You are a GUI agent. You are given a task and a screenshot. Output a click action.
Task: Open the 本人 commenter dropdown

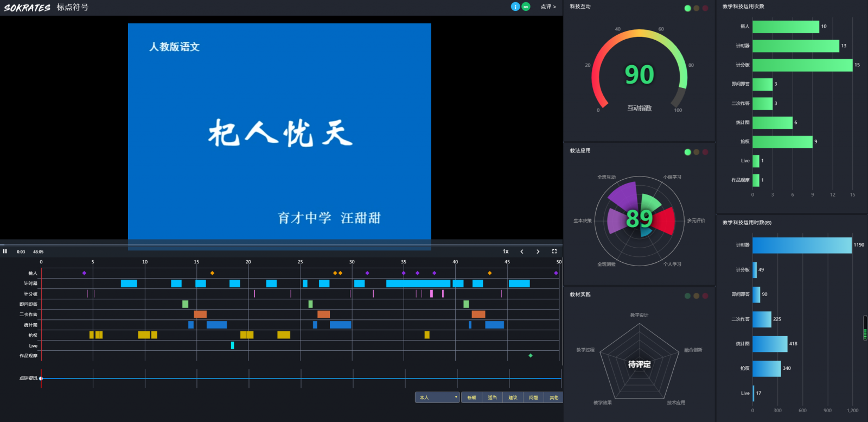(437, 398)
